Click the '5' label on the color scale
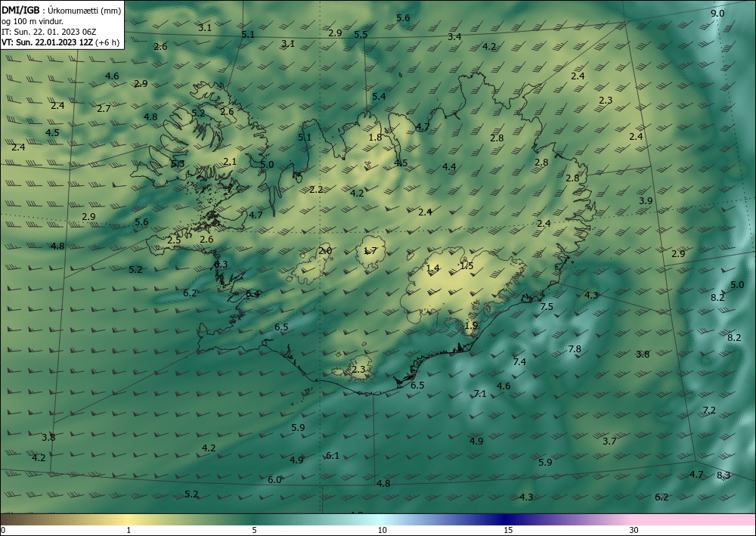The height and width of the screenshot is (536, 756). (254, 530)
